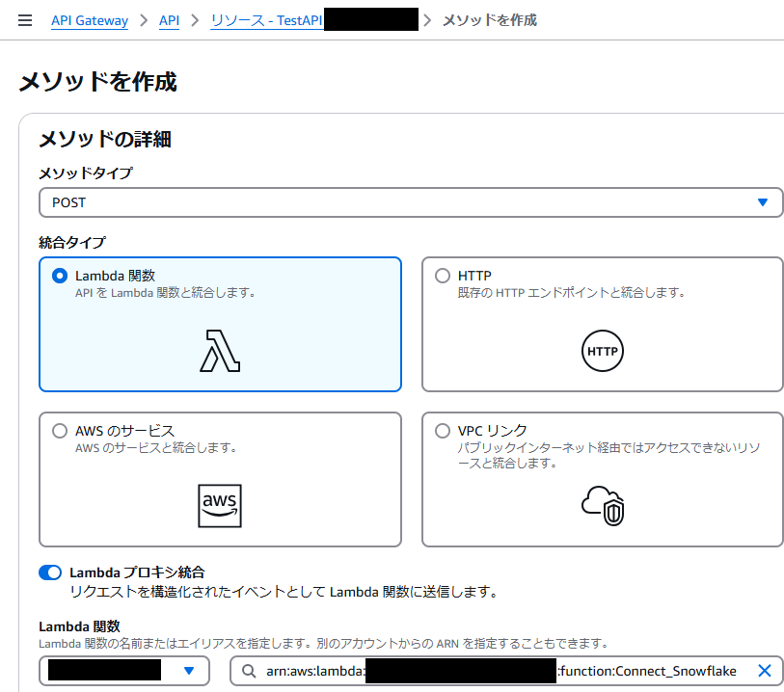Click the 統合タイプ label
Image resolution: width=784 pixels, height=692 pixels.
(72, 243)
